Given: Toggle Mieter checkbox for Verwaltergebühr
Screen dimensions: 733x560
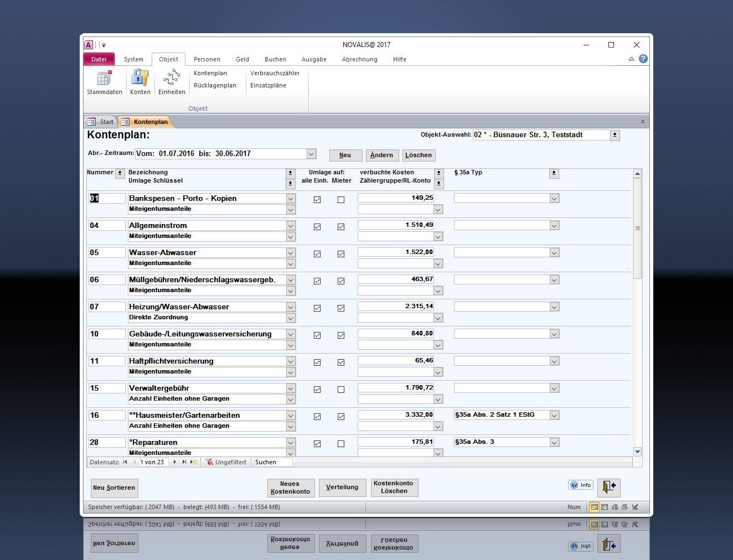Looking at the screenshot, I should 341,390.
